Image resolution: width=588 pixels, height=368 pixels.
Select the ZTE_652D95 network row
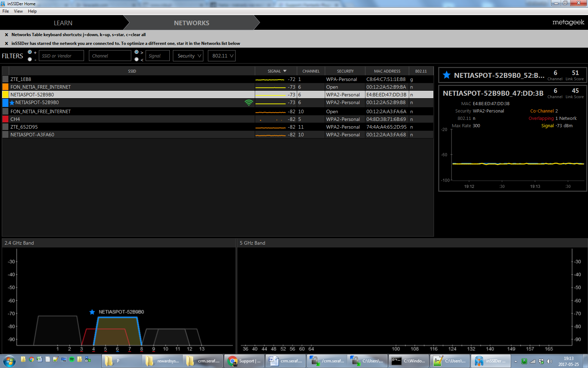pos(218,127)
